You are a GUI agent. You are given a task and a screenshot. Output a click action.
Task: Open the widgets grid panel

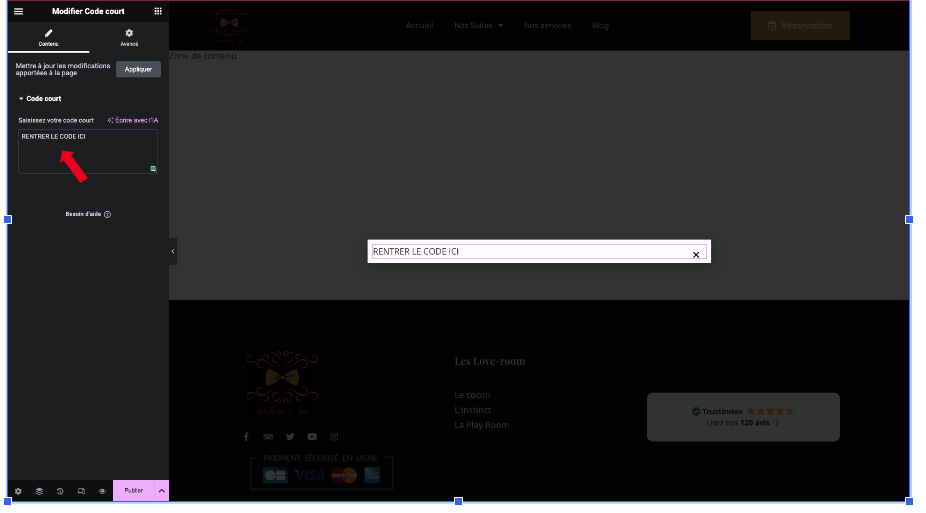coord(158,11)
